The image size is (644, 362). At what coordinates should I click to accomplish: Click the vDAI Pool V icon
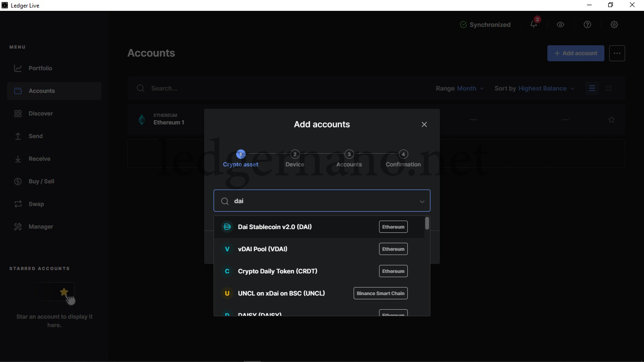click(227, 249)
